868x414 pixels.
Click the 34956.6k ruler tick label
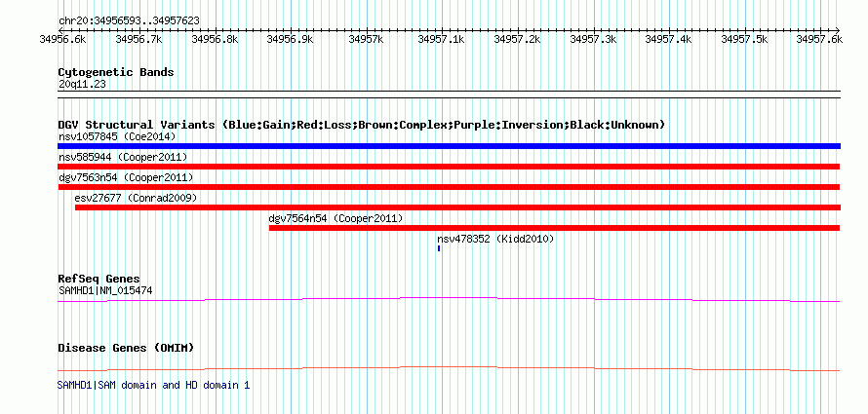[x=62, y=39]
